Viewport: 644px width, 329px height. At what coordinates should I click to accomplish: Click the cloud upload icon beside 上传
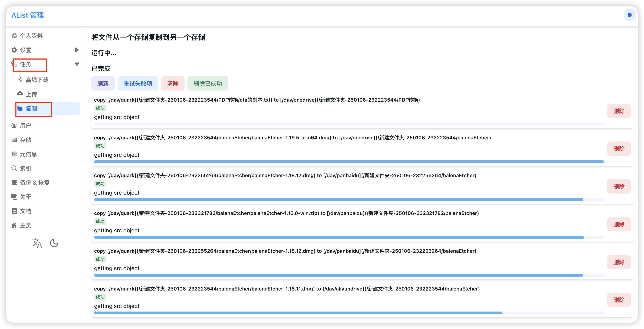(x=20, y=94)
